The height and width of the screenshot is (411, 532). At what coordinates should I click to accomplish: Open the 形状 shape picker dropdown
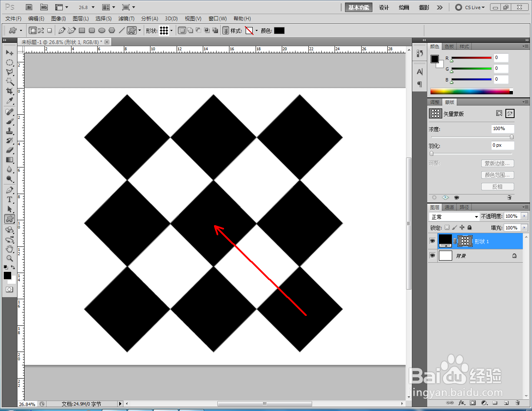coord(171,31)
